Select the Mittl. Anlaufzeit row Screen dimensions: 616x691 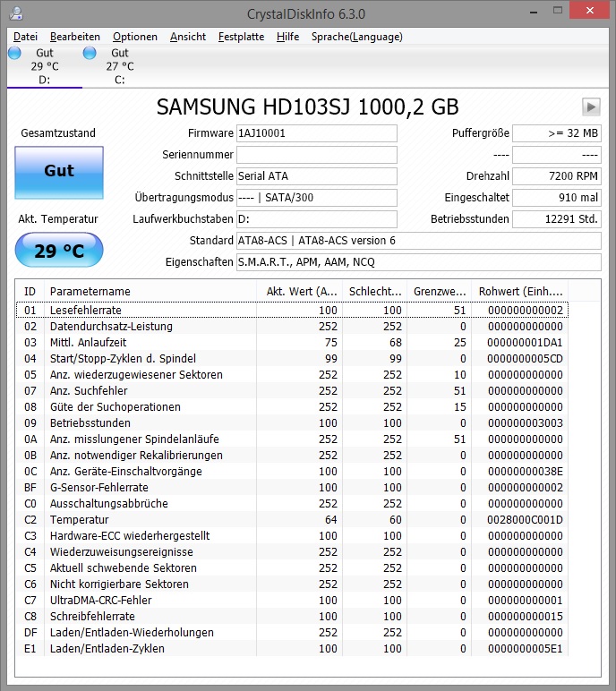[293, 343]
